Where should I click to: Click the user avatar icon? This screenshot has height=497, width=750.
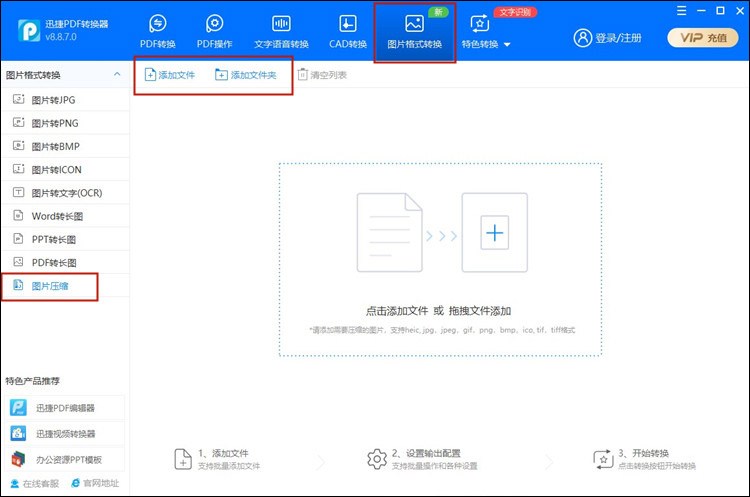click(x=583, y=38)
